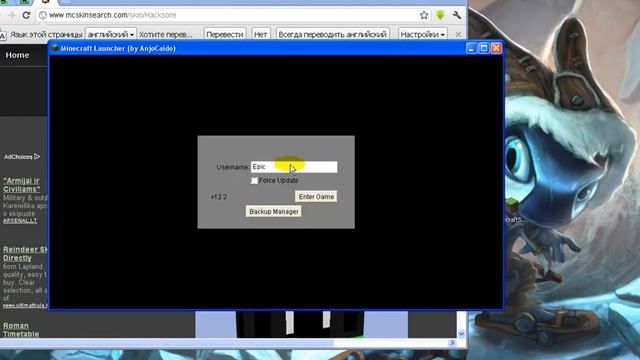
Task: Click the Username input field
Action: 294,167
